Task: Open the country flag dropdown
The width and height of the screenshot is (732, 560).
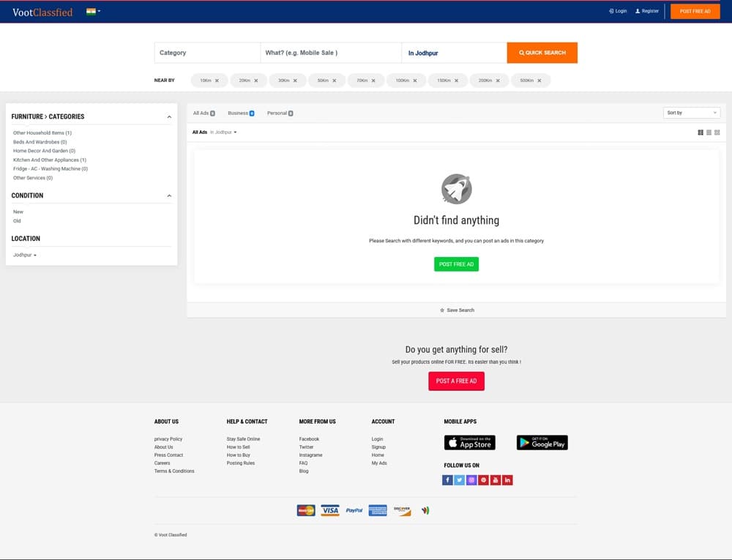Action: pyautogui.click(x=93, y=11)
